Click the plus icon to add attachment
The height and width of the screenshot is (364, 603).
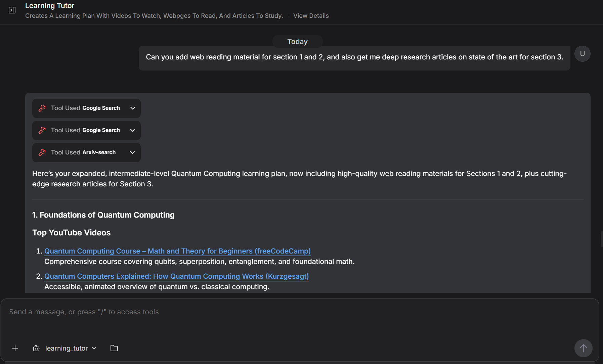point(15,348)
